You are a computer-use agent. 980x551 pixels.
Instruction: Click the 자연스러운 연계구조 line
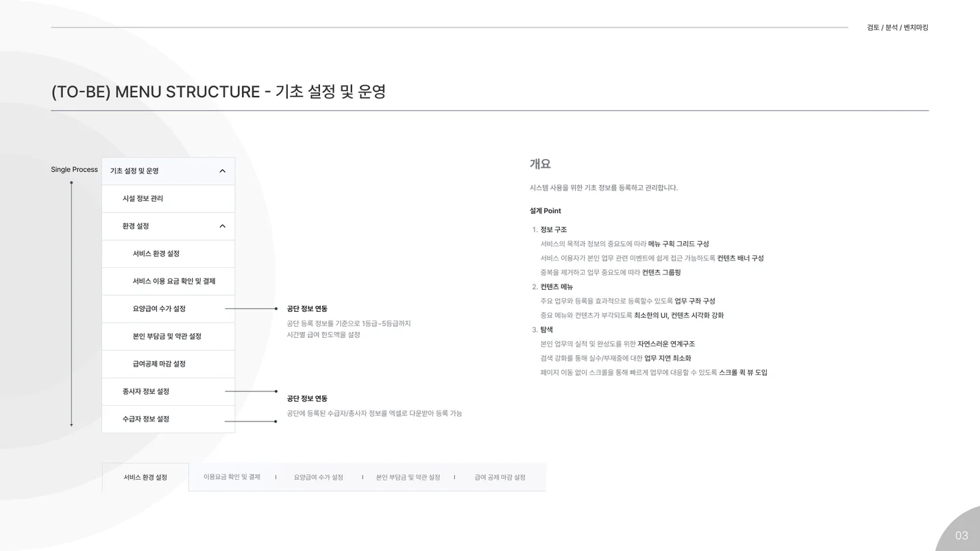[x=617, y=344]
